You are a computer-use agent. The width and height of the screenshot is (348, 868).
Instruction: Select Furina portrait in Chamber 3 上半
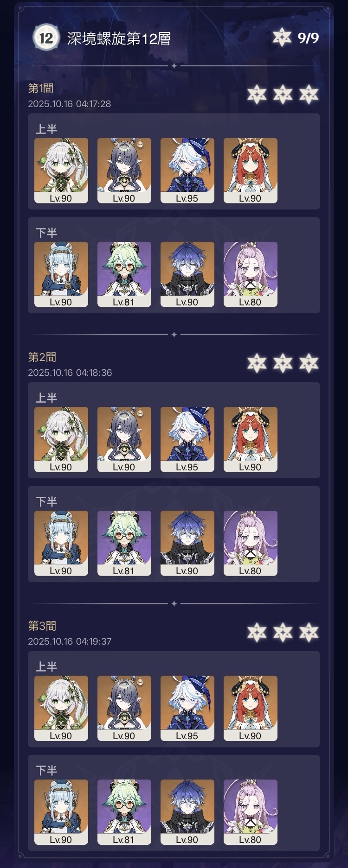[x=187, y=708]
